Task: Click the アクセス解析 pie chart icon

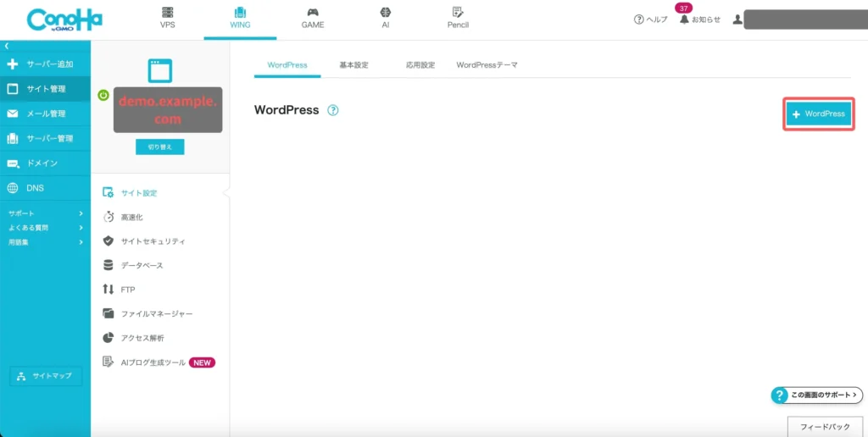Action: 108,337
